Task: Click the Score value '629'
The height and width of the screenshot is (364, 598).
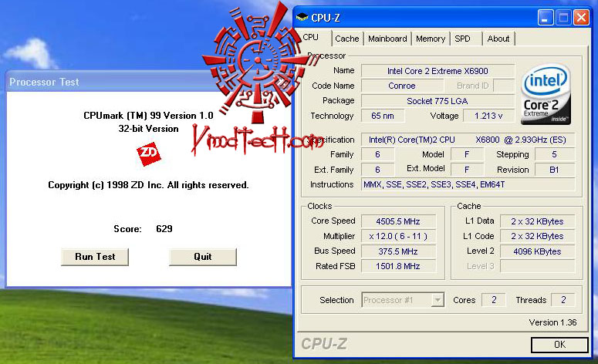Action: click(x=164, y=229)
